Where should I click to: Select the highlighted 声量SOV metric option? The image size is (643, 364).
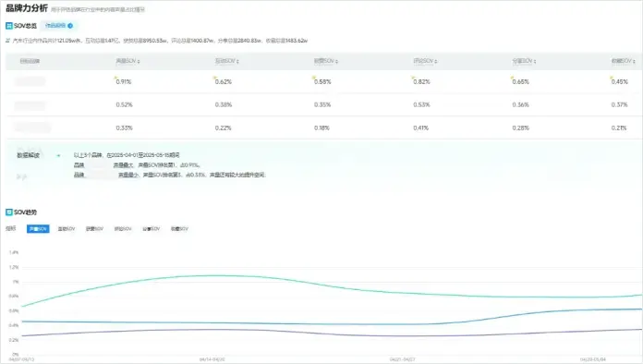pos(38,229)
